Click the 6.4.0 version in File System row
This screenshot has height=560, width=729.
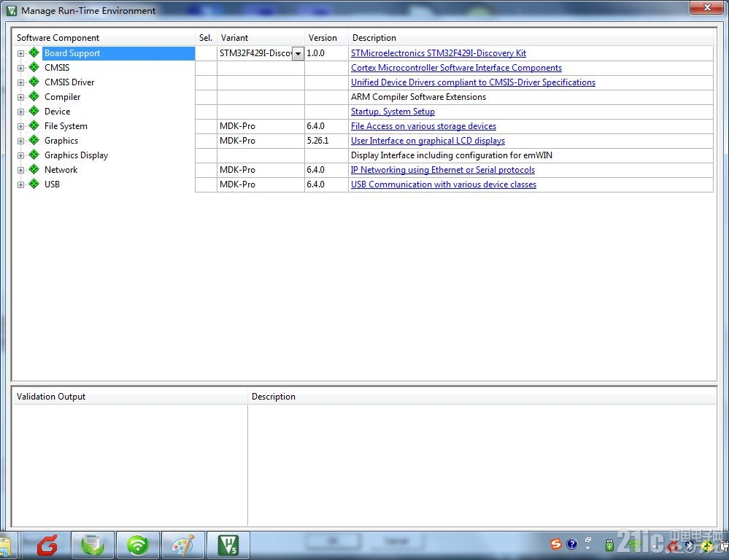pyautogui.click(x=316, y=126)
